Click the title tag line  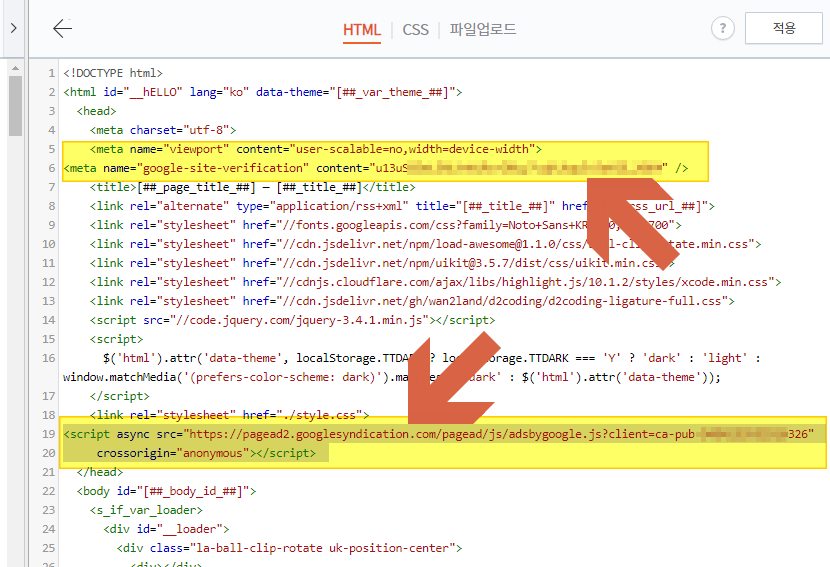[252, 187]
